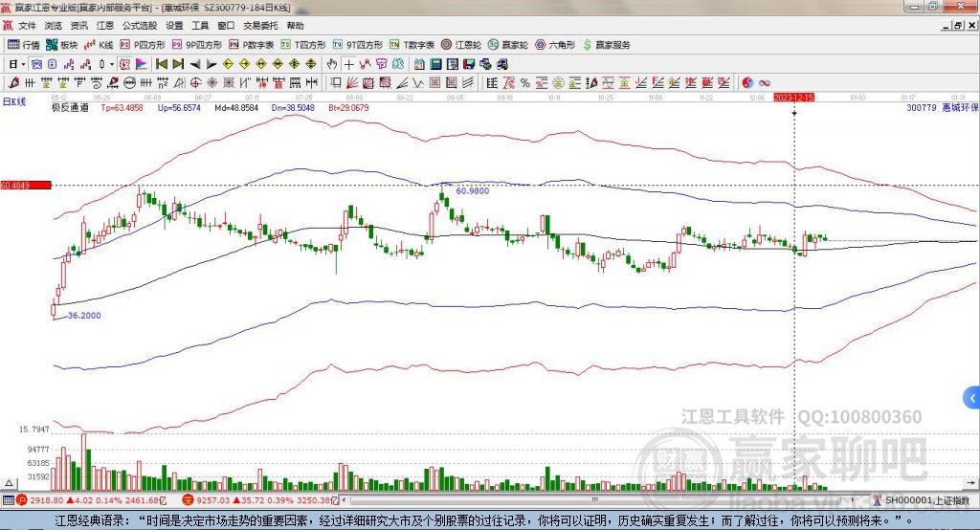Click the blue side panel expand chevron
This screenshot has height=530, width=980.
pyautogui.click(x=972, y=398)
